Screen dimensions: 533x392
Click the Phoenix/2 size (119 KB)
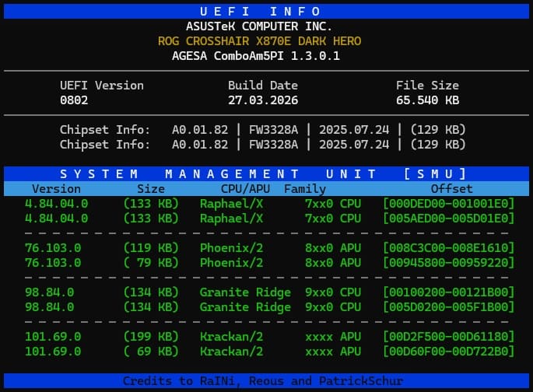click(151, 248)
